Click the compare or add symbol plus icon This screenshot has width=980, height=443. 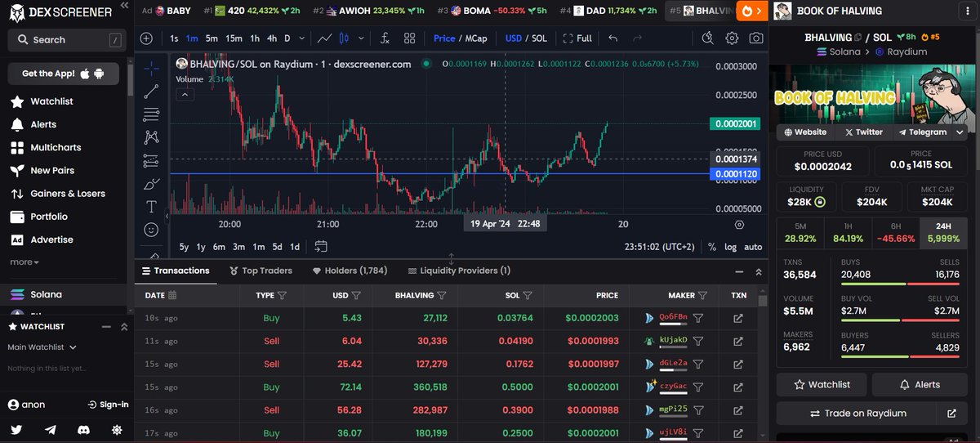pyautogui.click(x=146, y=38)
